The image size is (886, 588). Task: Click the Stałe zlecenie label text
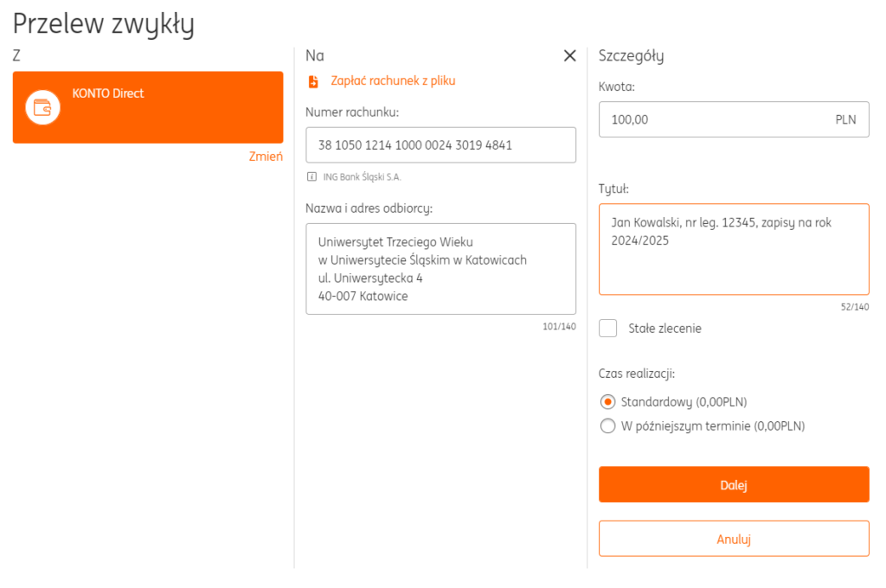(x=664, y=329)
